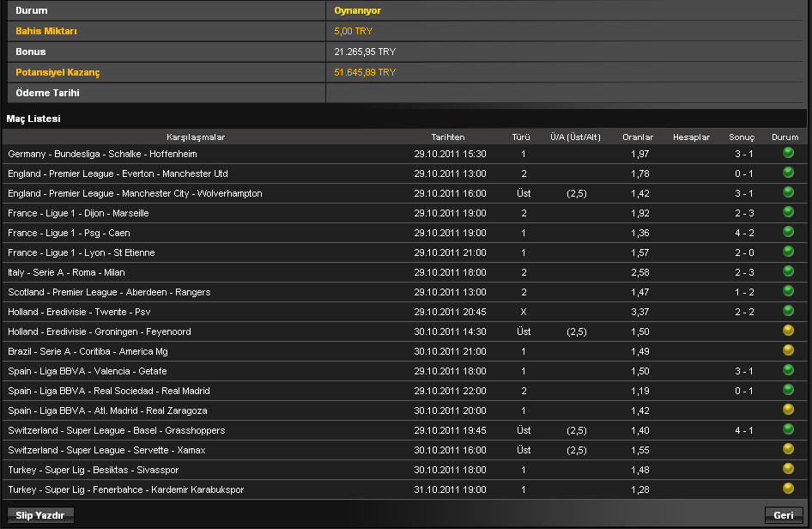Click the green status icon for Everton - Manchester Utd

[788, 173]
